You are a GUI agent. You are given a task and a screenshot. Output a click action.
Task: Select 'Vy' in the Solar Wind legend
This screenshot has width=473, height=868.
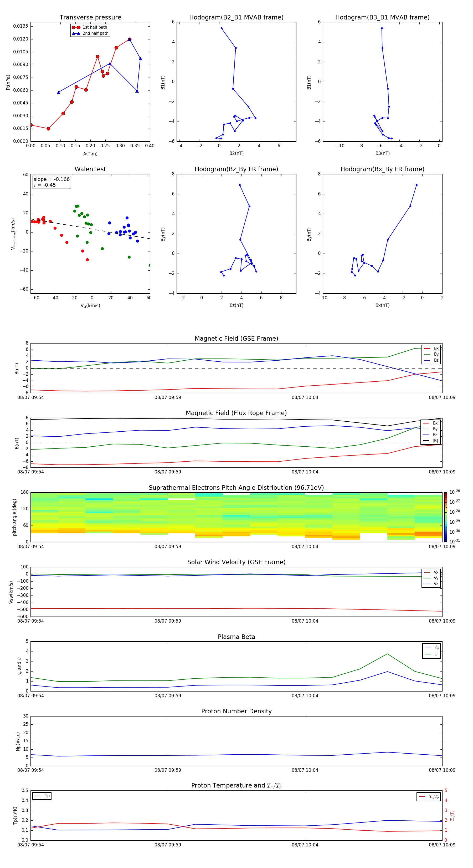[x=431, y=578]
